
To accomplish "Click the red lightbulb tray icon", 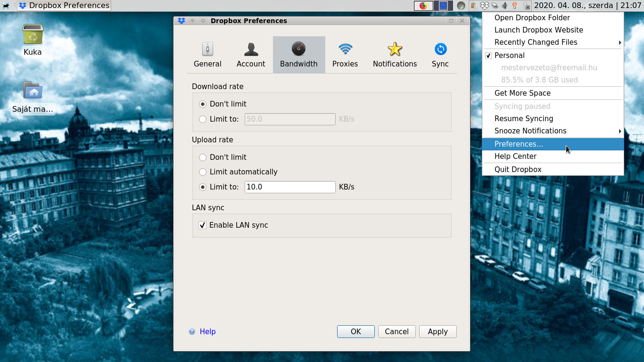I will pyautogui.click(x=515, y=6).
